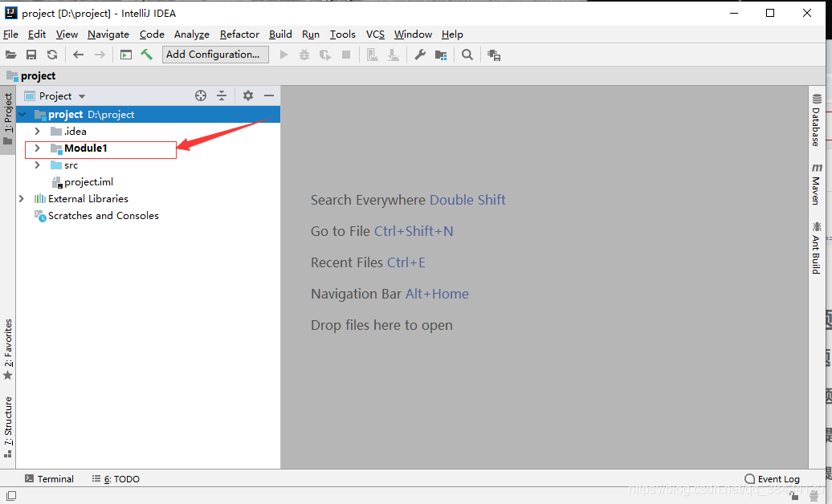Viewport: 832px width, 504px height.
Task: Open the File menu
Action: pos(10,34)
